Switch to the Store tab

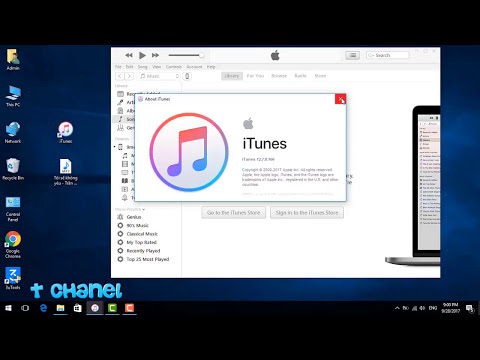click(x=320, y=76)
